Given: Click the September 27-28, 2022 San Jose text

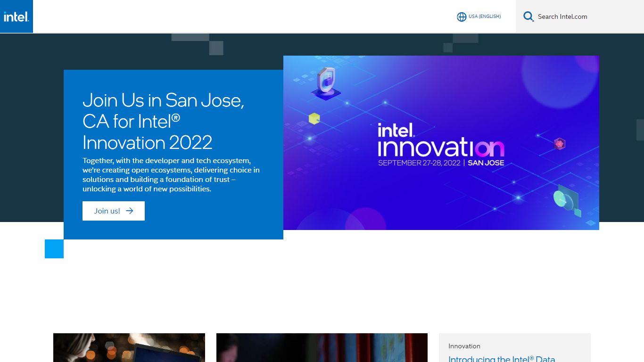Looking at the screenshot, I should point(441,163).
